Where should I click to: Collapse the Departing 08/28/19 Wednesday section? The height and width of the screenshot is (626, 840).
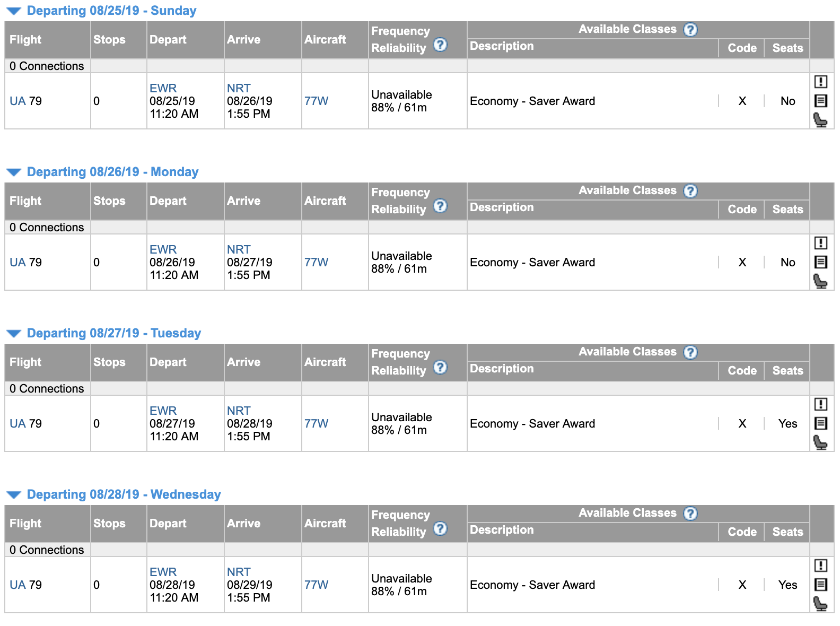pyautogui.click(x=14, y=495)
